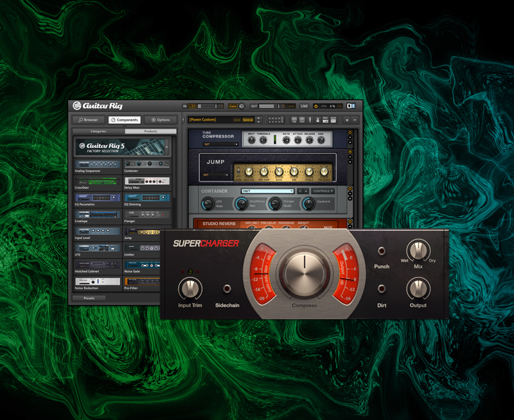Toggle the output Limit button

[290, 106]
